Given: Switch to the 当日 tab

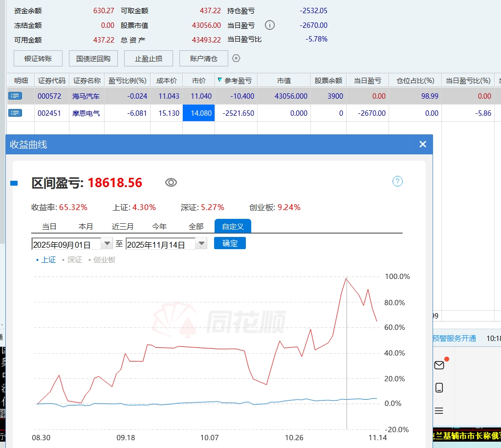Looking at the screenshot, I should point(49,226).
